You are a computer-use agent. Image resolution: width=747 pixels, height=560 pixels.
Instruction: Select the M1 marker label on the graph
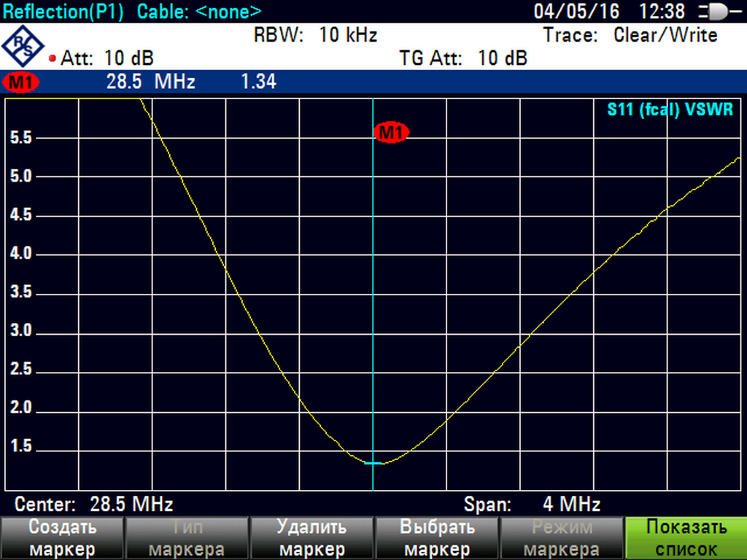click(x=391, y=132)
